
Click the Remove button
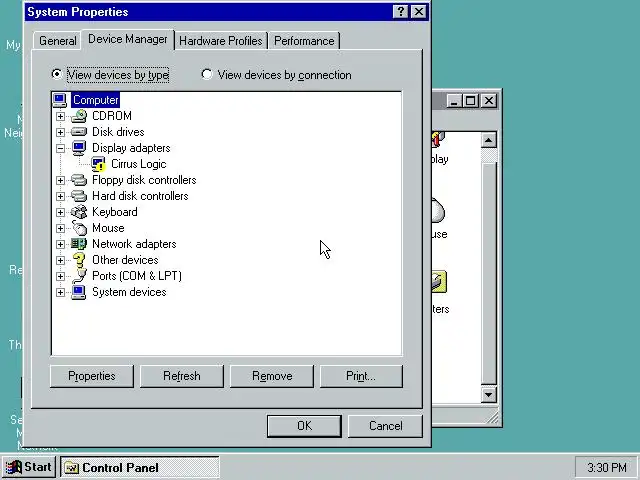pos(272,376)
